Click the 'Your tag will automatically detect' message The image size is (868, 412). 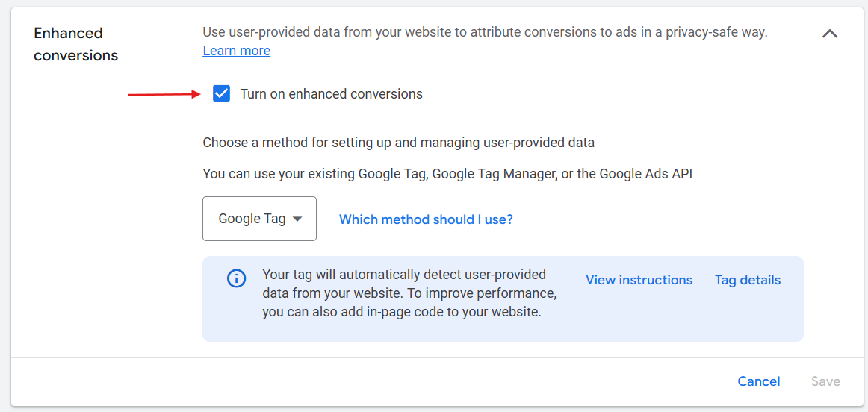pyautogui.click(x=409, y=293)
